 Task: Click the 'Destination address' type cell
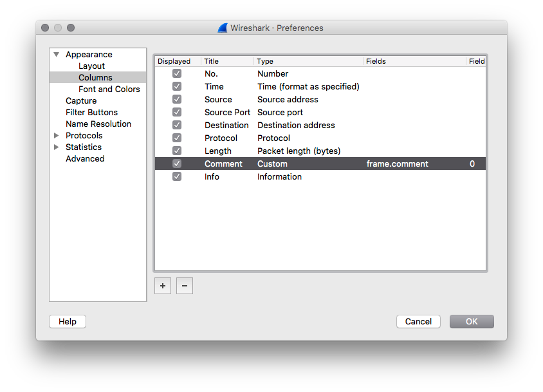pos(296,125)
